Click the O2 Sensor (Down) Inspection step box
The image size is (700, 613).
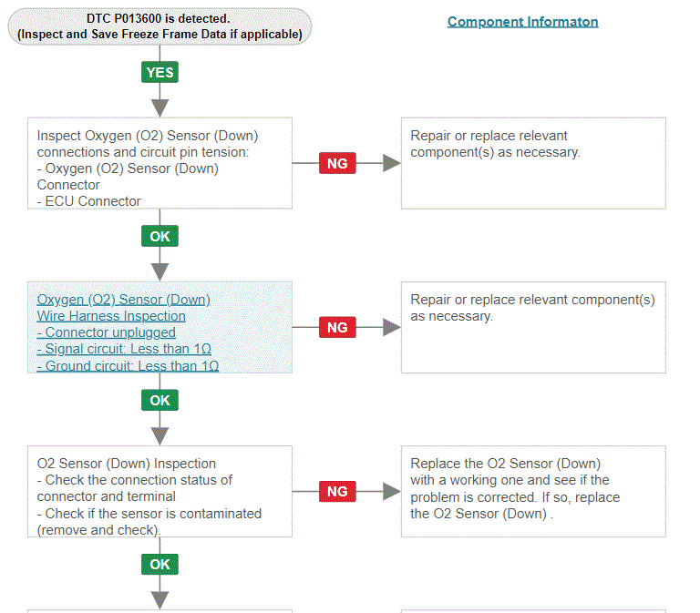(x=160, y=492)
